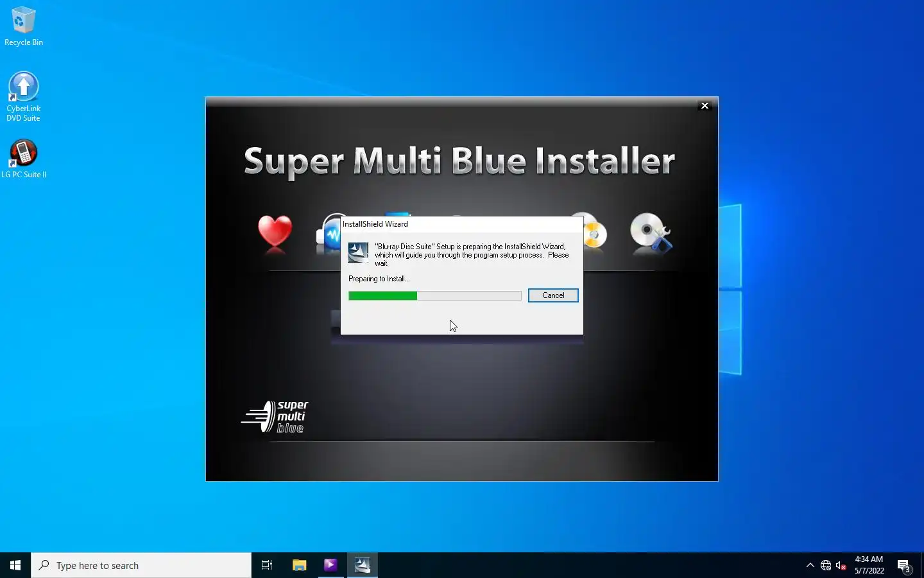Click the taskbar search box
This screenshot has width=924, height=578.
point(141,565)
